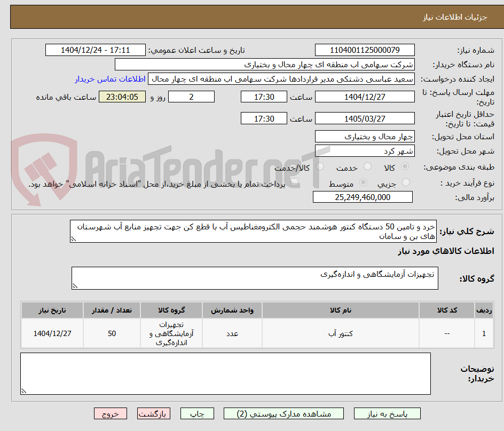Click the کد کالا column header
The height and width of the screenshot is (431, 504).
pyautogui.click(x=447, y=310)
